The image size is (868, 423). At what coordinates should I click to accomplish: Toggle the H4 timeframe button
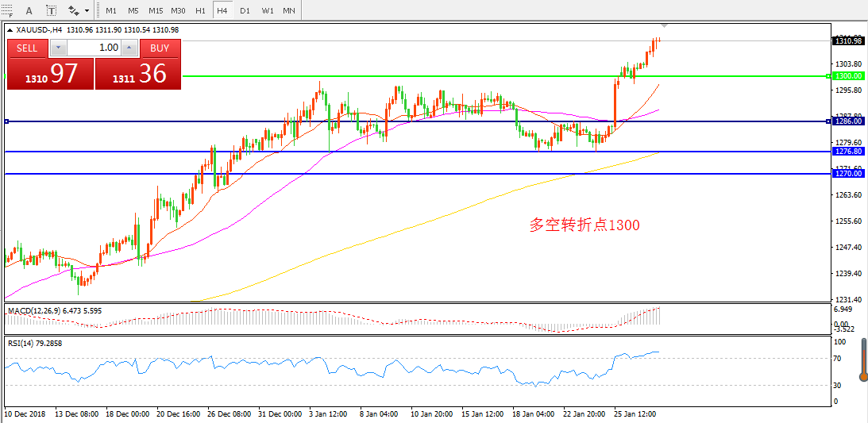point(222,11)
